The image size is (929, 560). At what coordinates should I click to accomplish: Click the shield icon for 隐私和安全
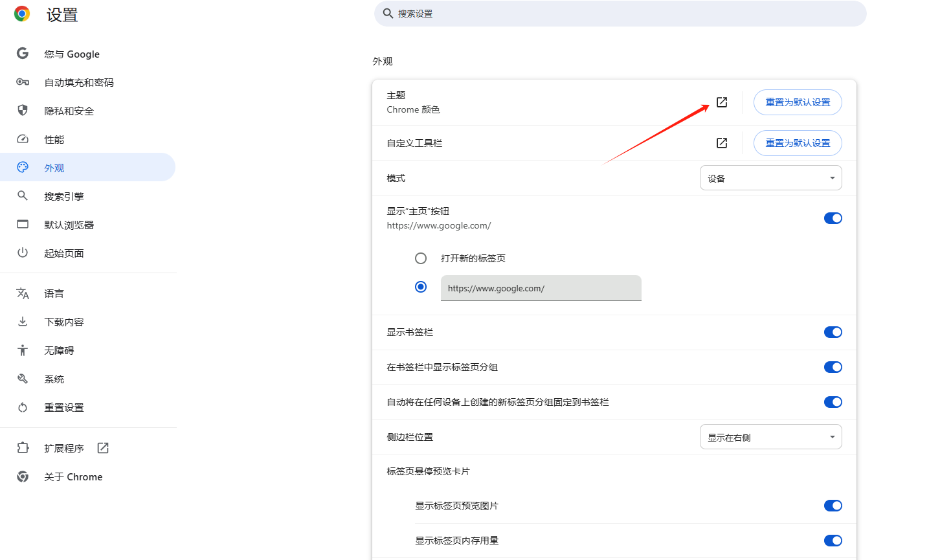pyautogui.click(x=23, y=111)
